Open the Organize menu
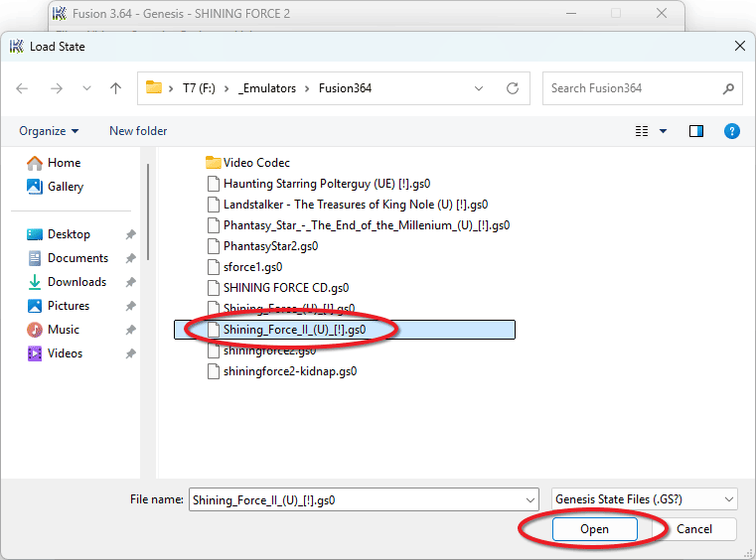This screenshot has height=560, width=756. point(49,131)
